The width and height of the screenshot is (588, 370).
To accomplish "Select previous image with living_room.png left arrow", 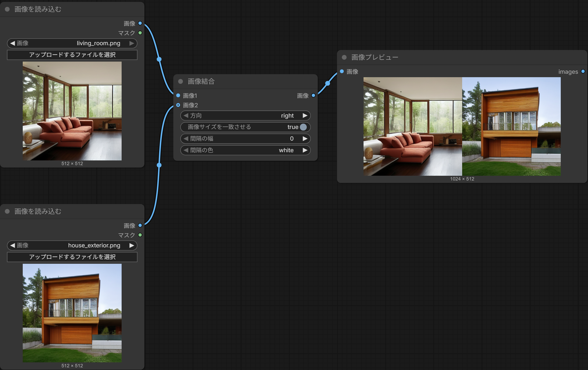I will pyautogui.click(x=12, y=43).
